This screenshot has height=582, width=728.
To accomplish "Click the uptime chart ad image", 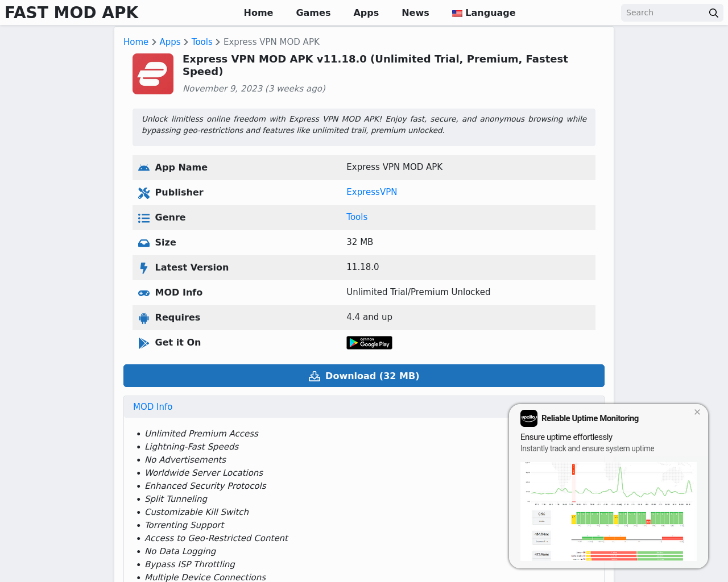I will tap(609, 512).
